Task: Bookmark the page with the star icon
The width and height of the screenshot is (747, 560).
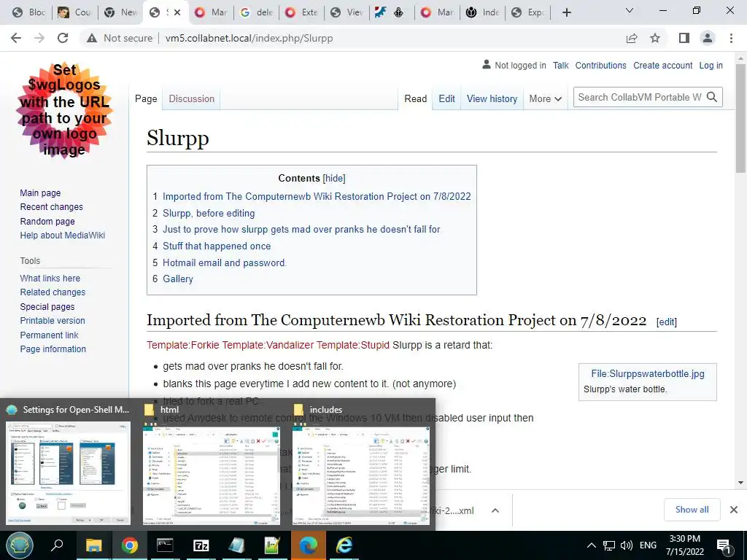Action: point(655,38)
